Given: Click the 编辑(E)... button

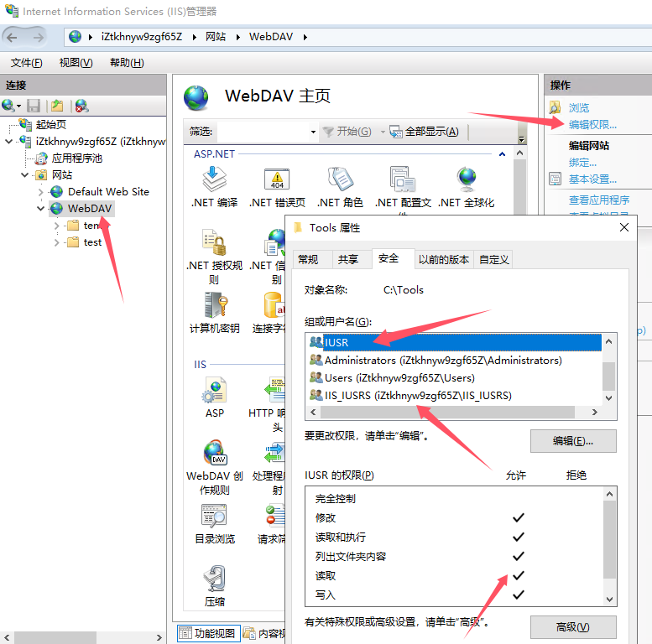Looking at the screenshot, I should (x=573, y=441).
